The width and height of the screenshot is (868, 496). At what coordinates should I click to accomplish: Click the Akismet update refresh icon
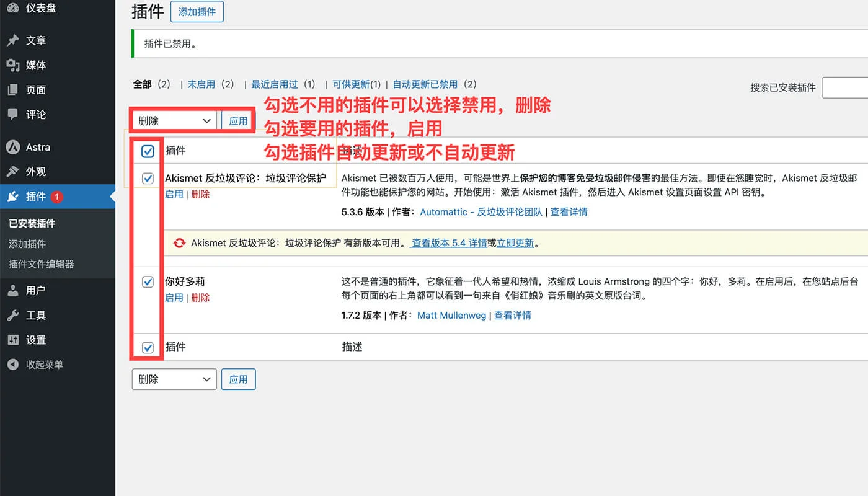[180, 243]
